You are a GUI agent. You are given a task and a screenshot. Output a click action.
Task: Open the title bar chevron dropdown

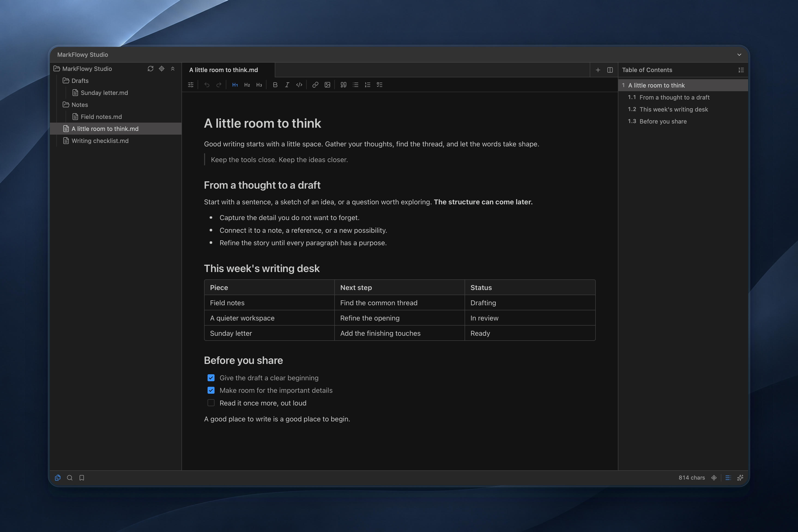pyautogui.click(x=739, y=55)
